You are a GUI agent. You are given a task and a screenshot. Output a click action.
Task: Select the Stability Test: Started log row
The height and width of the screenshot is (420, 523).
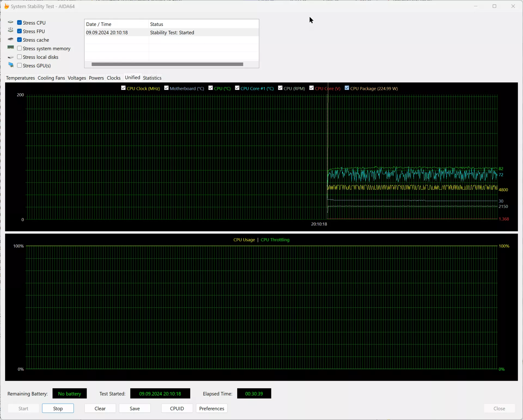coord(172,32)
